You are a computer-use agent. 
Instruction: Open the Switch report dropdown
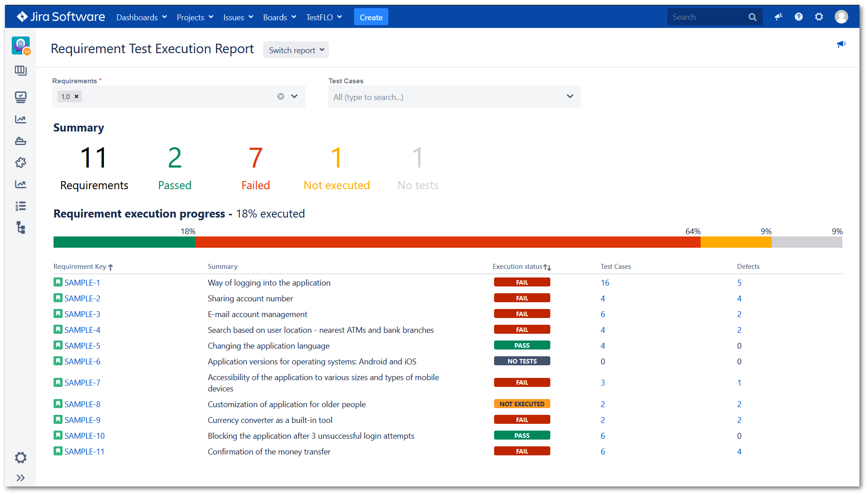pyautogui.click(x=296, y=50)
